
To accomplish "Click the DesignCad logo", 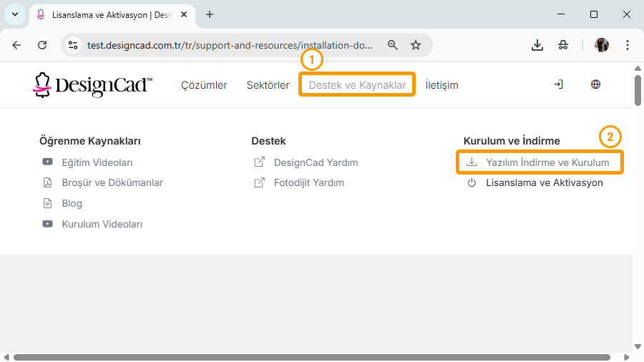I will 92,85.
